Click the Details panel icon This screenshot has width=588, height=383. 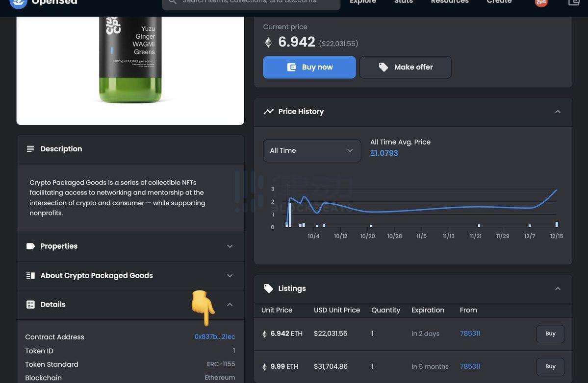coord(30,305)
